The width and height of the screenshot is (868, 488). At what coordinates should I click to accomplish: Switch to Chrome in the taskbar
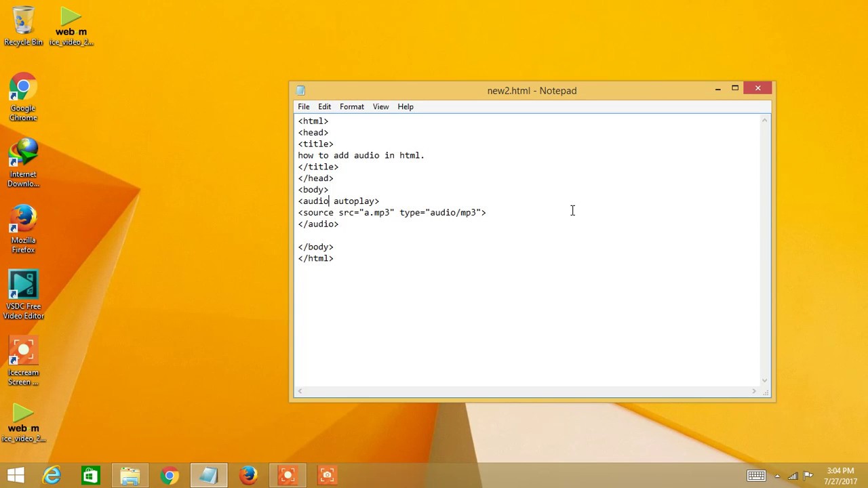170,475
